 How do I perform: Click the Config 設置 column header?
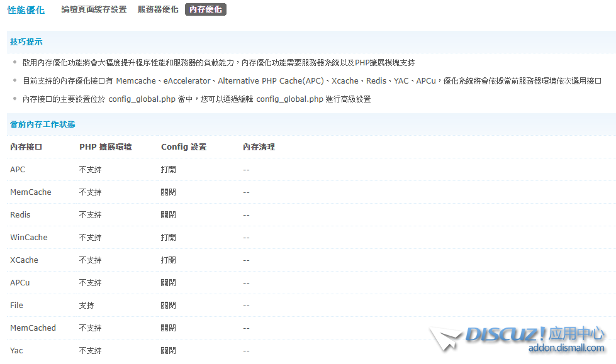(184, 147)
